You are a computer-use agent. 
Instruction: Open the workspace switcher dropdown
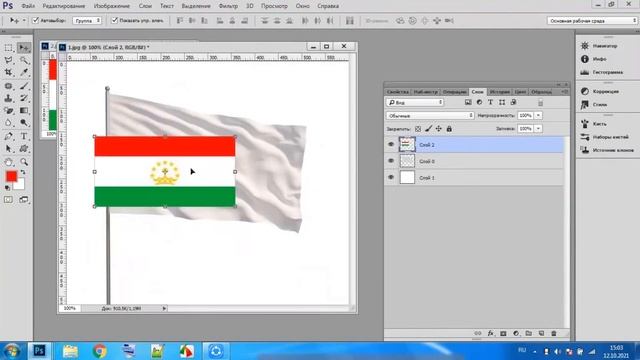click(592, 20)
